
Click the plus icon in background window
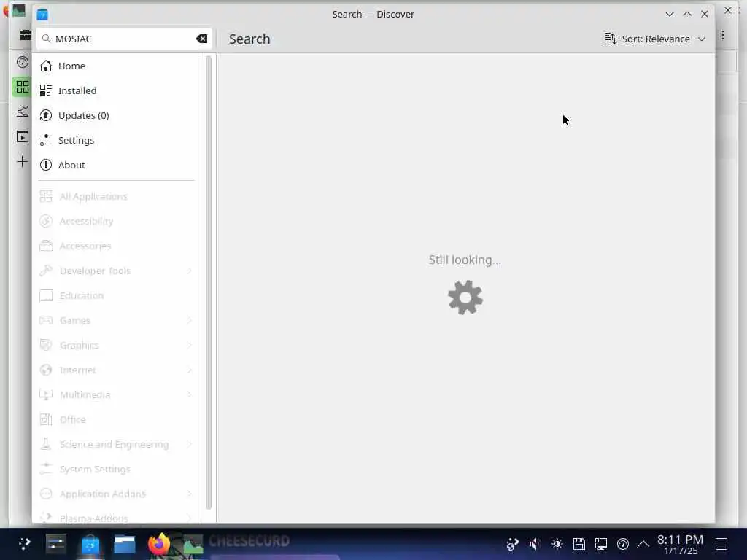22,161
